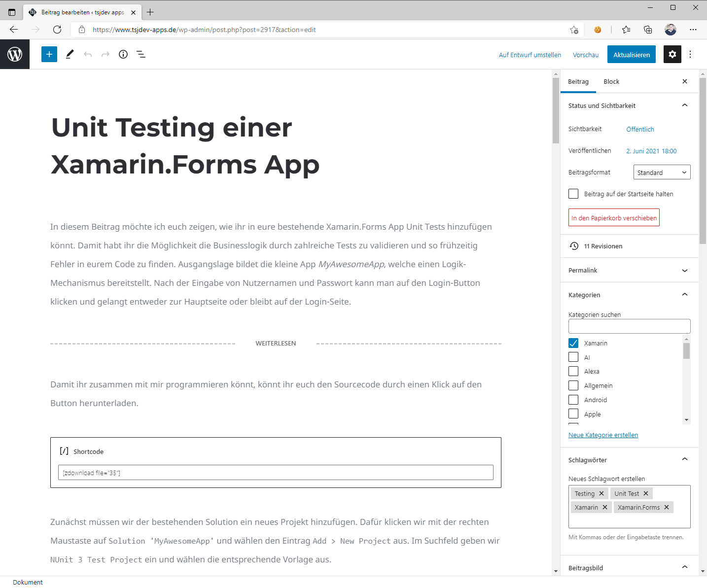Open the Beitragsformat Standard dropdown
Screen dimensions: 707x588
coord(662,173)
